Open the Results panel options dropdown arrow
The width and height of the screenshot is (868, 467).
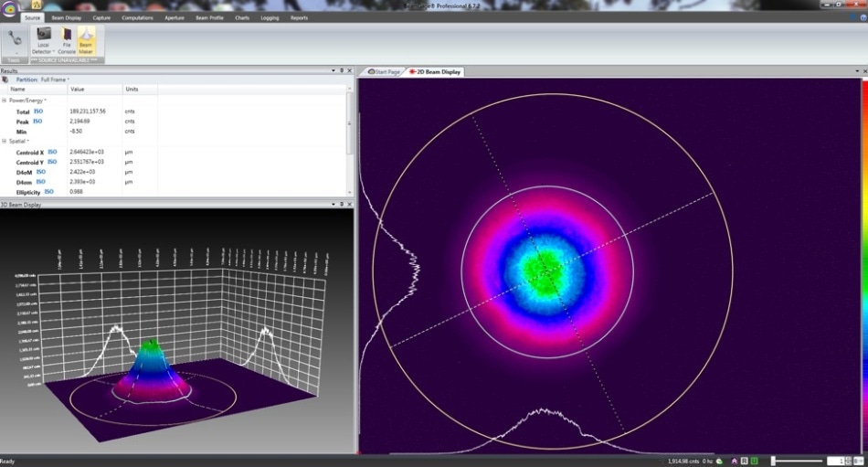pyautogui.click(x=333, y=71)
